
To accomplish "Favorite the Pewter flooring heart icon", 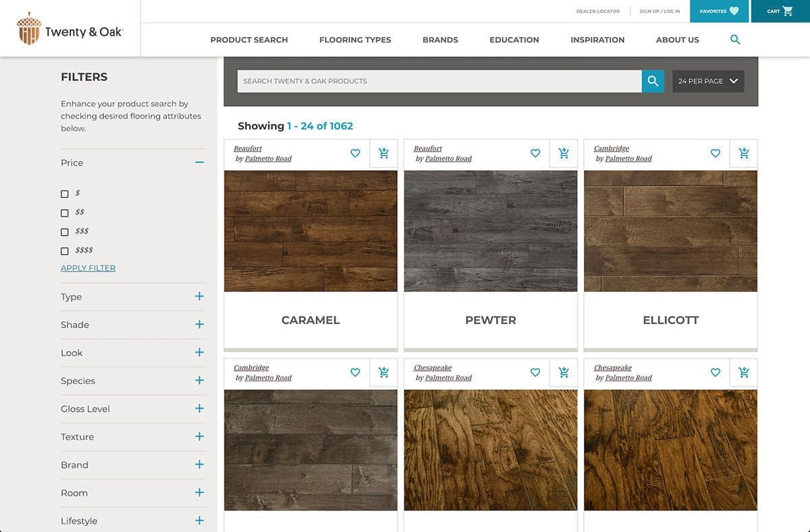I will 535,153.
